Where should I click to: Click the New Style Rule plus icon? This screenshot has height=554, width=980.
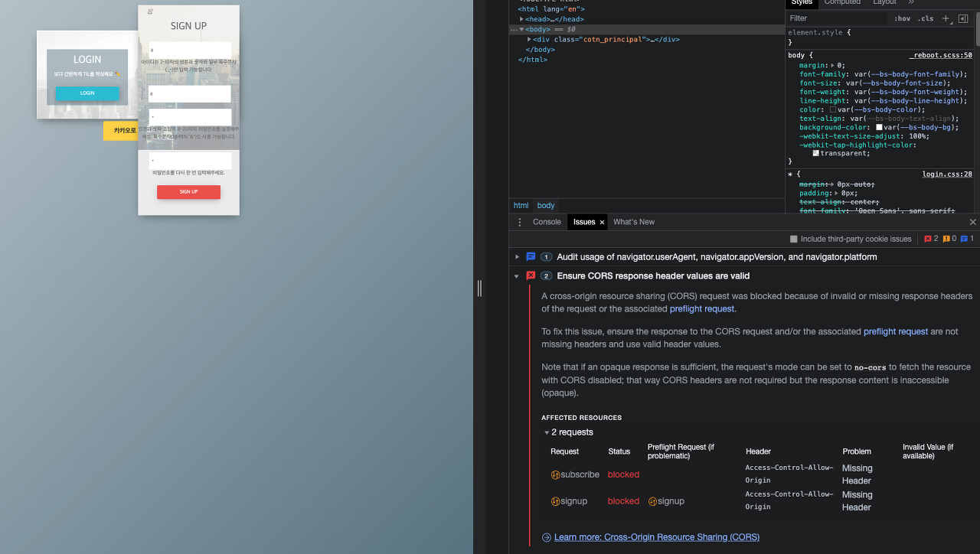[946, 18]
